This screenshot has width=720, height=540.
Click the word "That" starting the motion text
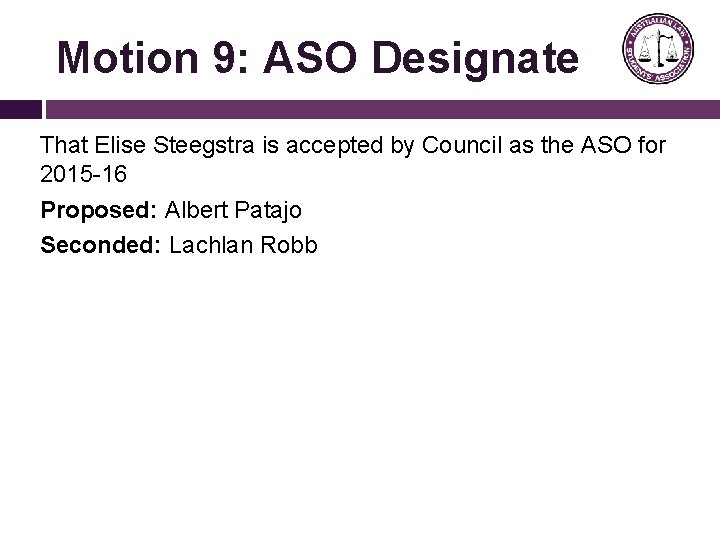click(64, 146)
